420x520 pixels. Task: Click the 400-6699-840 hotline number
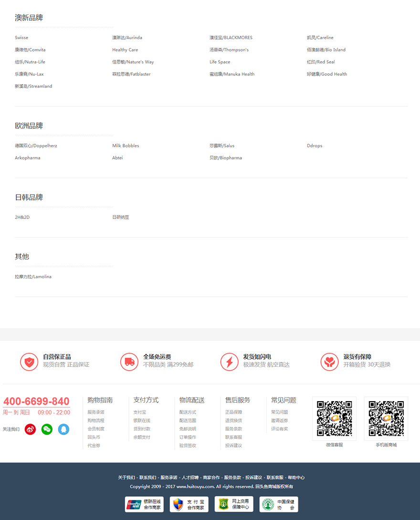(36, 402)
